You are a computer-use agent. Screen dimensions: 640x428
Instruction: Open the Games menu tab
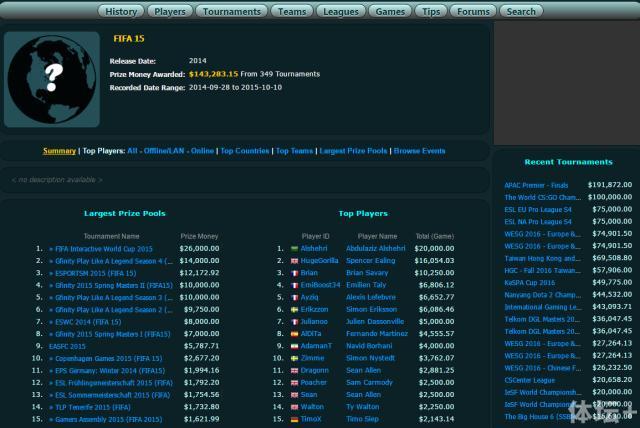coord(390,11)
